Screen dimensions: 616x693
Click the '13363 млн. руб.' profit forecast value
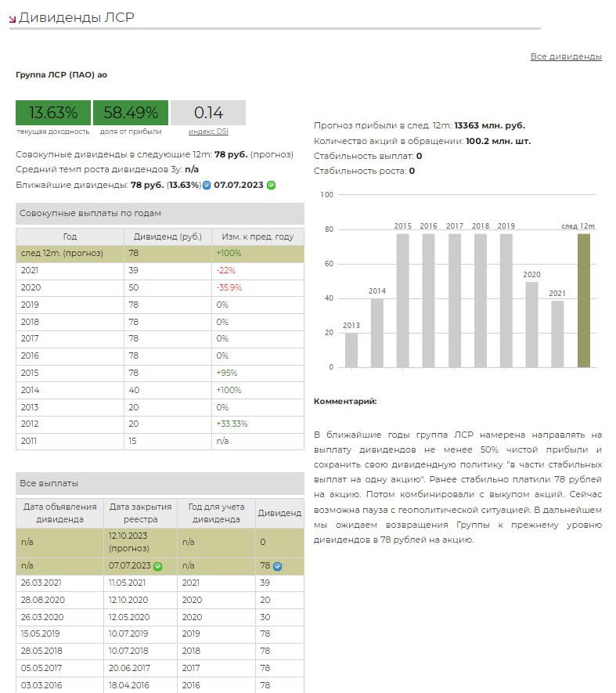(490, 125)
